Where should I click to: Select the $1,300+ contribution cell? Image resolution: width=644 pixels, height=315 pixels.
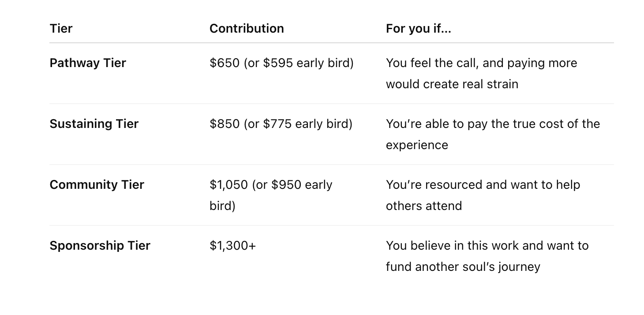point(232,246)
